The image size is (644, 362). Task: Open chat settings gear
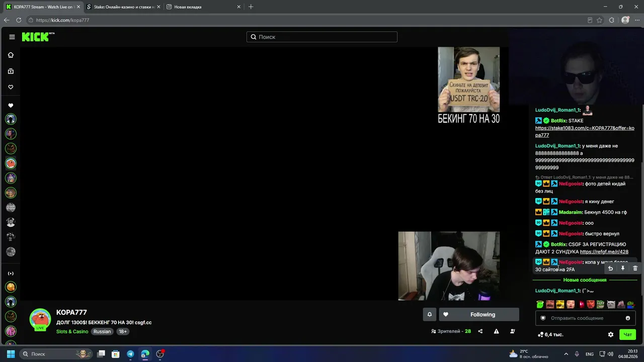[x=611, y=334]
